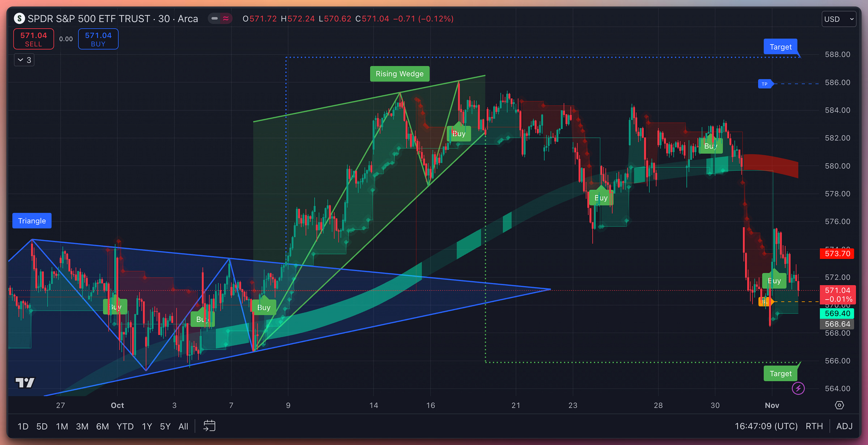Open chart settings gear icon
Image resolution: width=868 pixels, height=445 pixels.
[x=839, y=405]
